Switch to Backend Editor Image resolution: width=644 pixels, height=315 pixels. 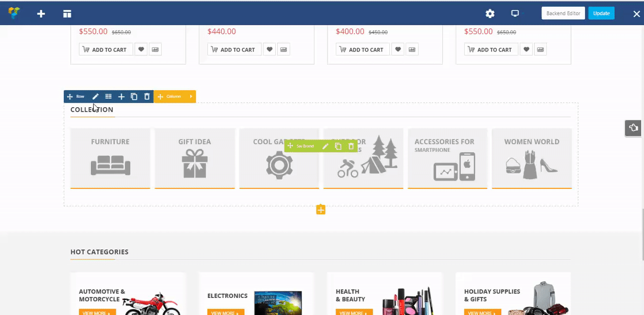click(x=563, y=13)
